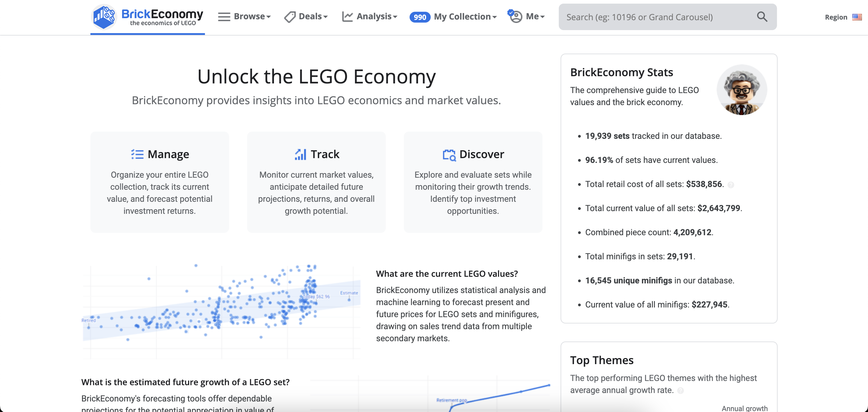This screenshot has width=868, height=412.
Task: Click the US flag region icon
Action: [857, 17]
